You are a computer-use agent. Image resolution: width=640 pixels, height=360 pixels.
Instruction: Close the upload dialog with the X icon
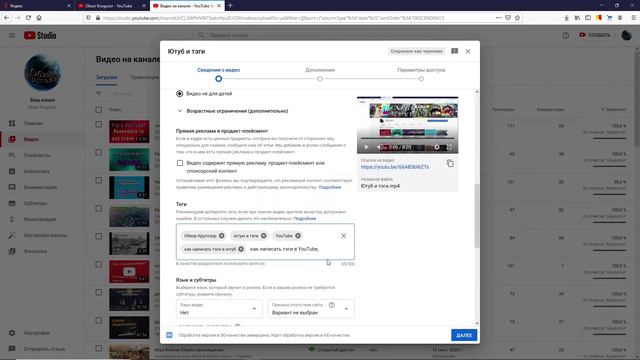click(468, 51)
